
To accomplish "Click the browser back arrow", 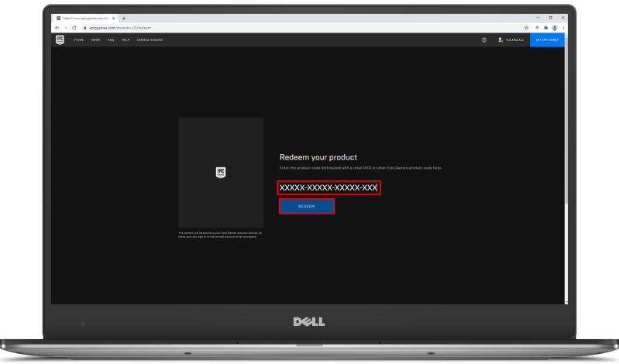I will [57, 28].
